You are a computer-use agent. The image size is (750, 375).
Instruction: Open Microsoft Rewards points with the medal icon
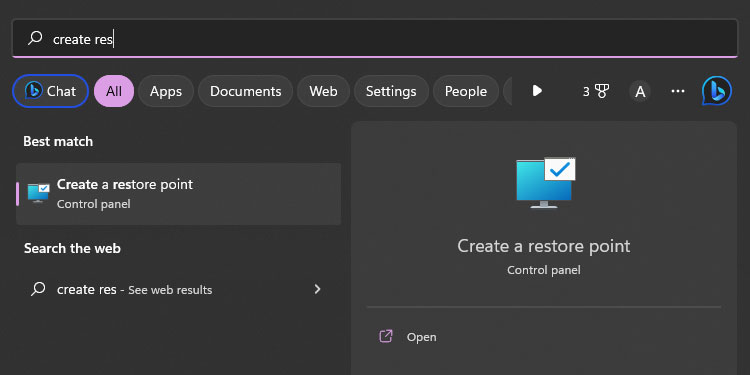click(596, 91)
